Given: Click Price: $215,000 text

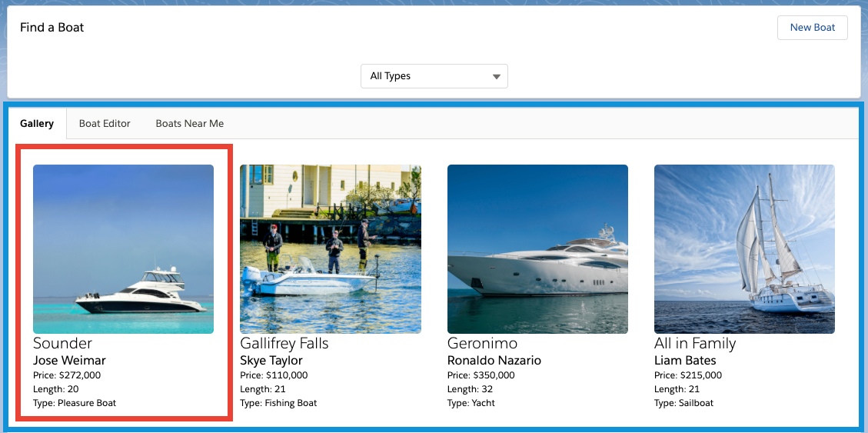Looking at the screenshot, I should pyautogui.click(x=688, y=375).
